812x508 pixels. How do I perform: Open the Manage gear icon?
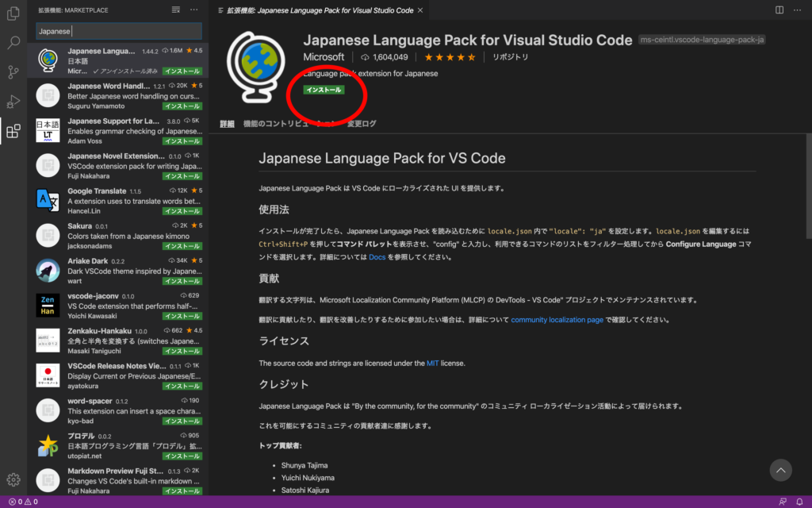point(13,479)
